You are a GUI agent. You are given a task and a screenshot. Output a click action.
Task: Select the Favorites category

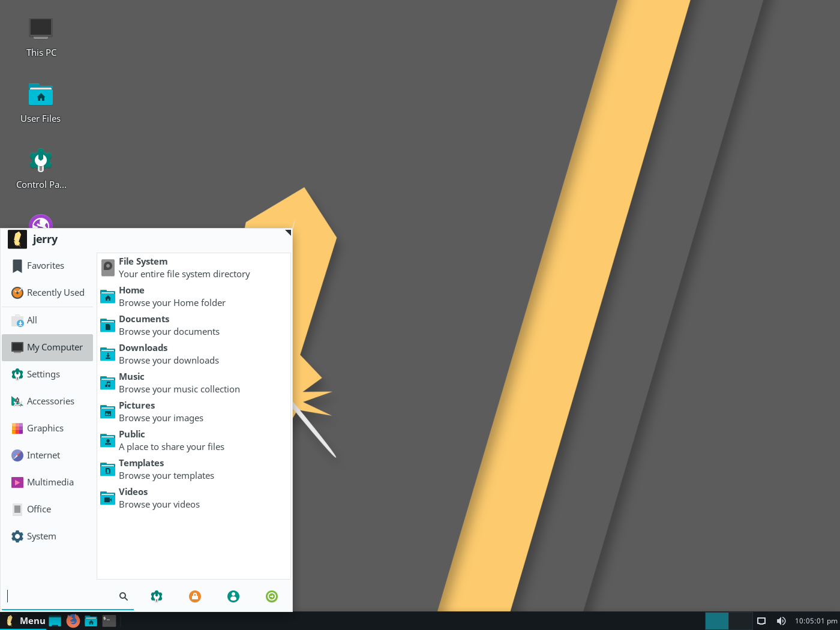(47, 266)
